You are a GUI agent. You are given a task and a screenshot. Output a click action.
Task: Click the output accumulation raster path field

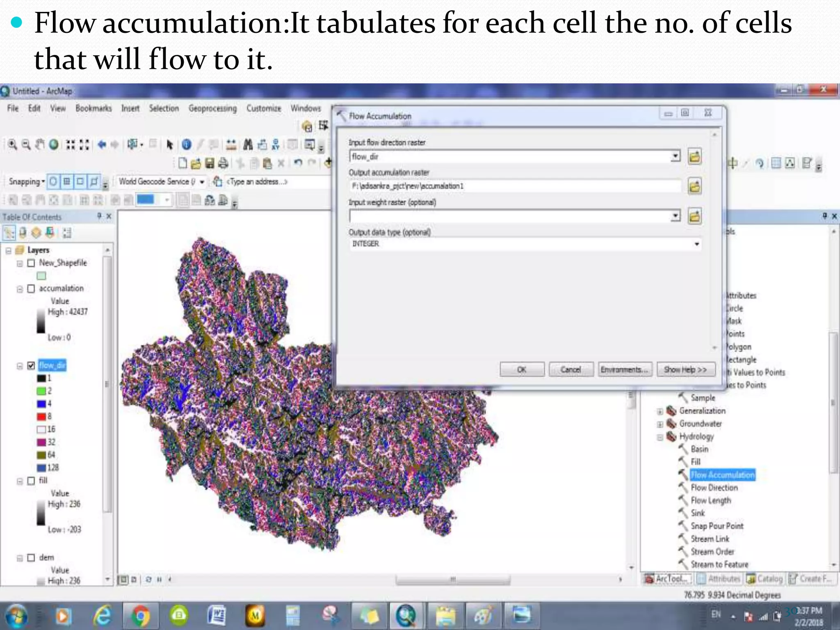(x=515, y=186)
